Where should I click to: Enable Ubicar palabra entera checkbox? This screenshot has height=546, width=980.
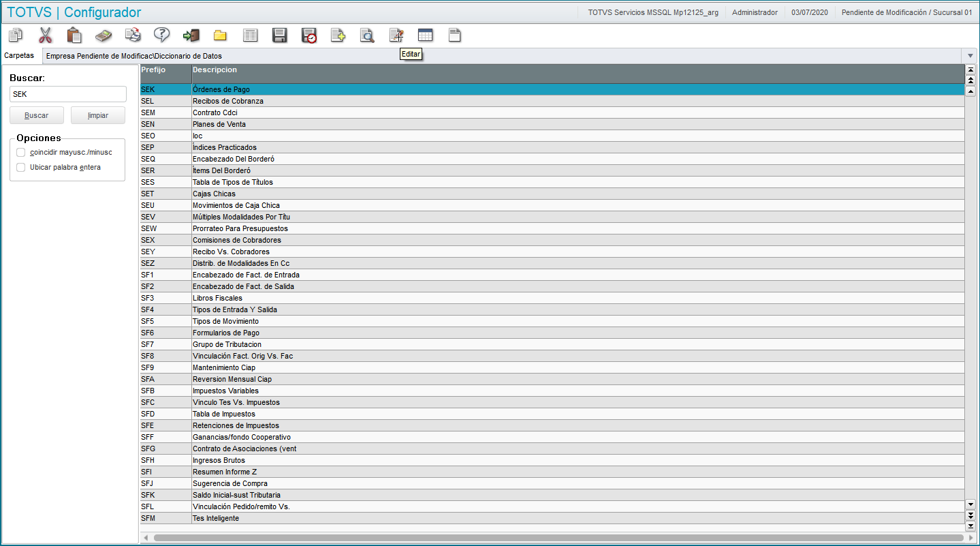tap(21, 167)
